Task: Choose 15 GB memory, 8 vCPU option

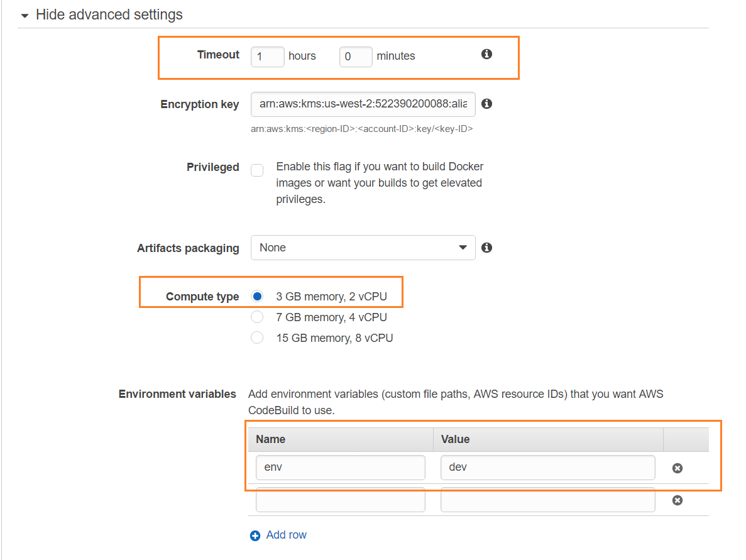Action: point(257,338)
